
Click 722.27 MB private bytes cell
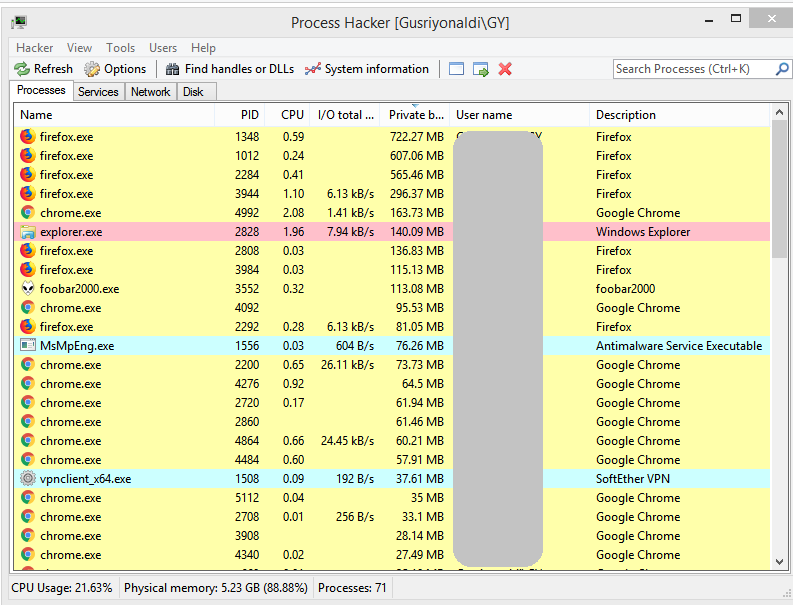click(417, 137)
